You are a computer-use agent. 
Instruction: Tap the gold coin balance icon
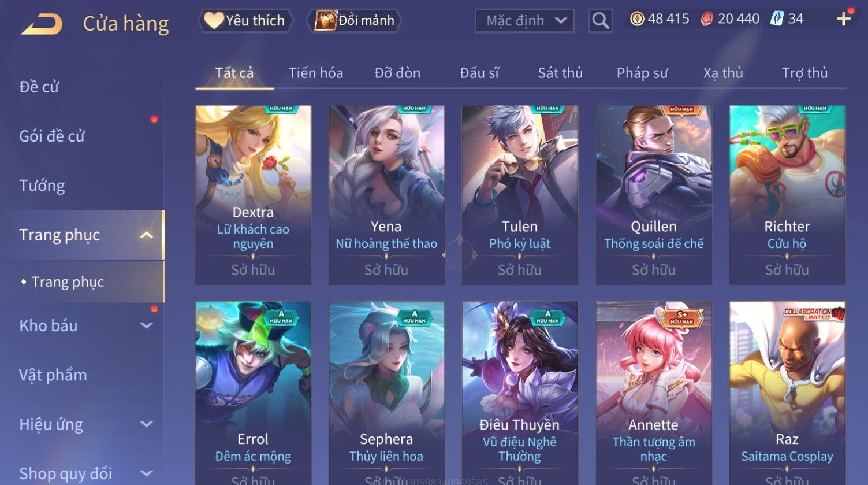(637, 19)
